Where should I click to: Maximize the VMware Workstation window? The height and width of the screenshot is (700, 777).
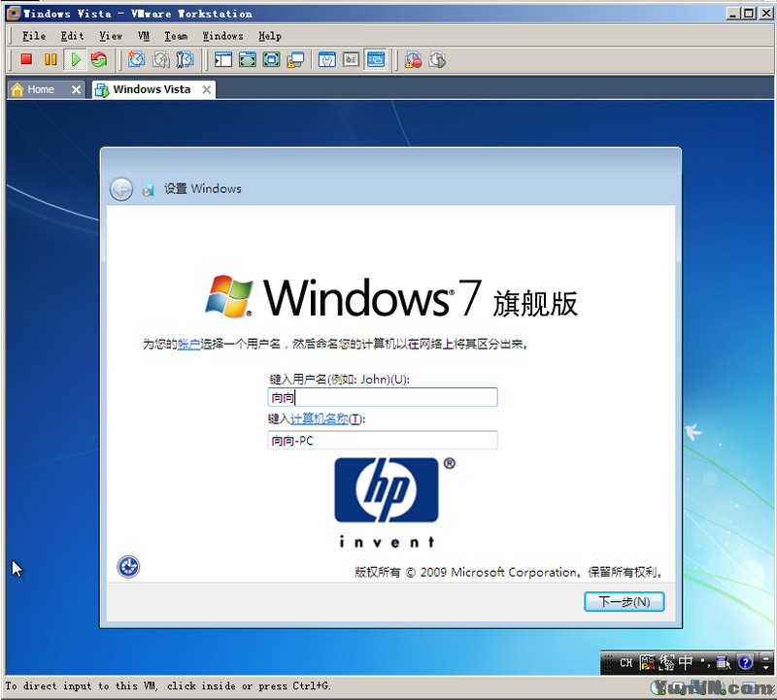[x=749, y=14]
